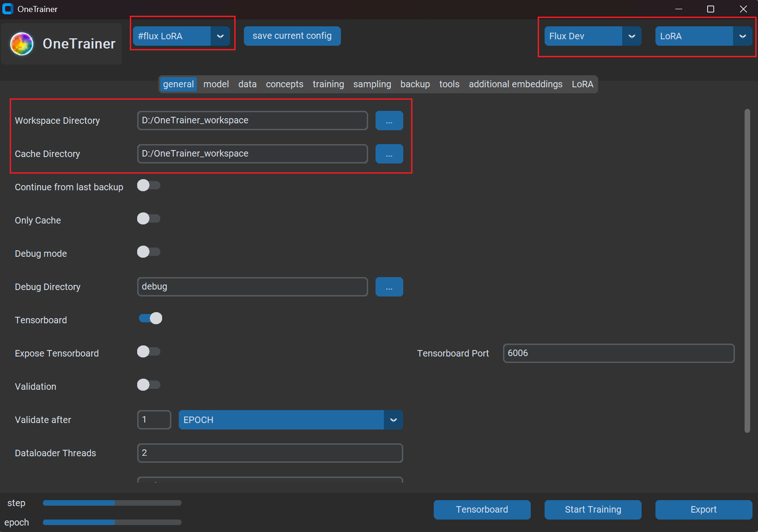Click the Export button
This screenshot has height=532, width=758.
coord(704,510)
